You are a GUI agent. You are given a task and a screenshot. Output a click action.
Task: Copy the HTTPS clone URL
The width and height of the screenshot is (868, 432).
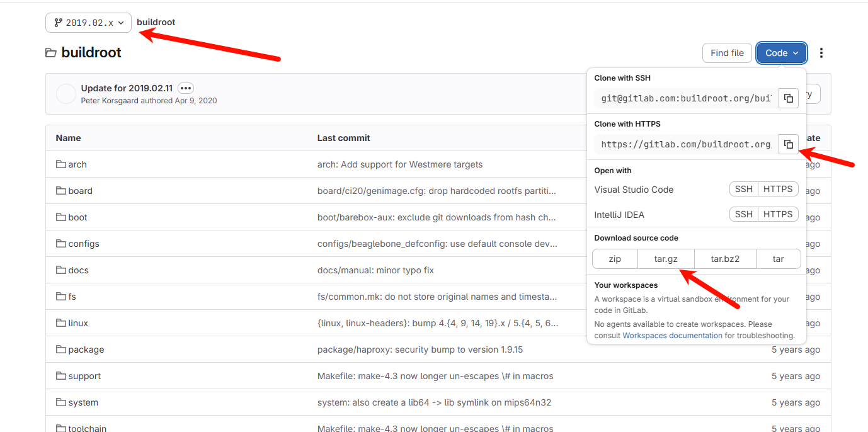coord(789,144)
